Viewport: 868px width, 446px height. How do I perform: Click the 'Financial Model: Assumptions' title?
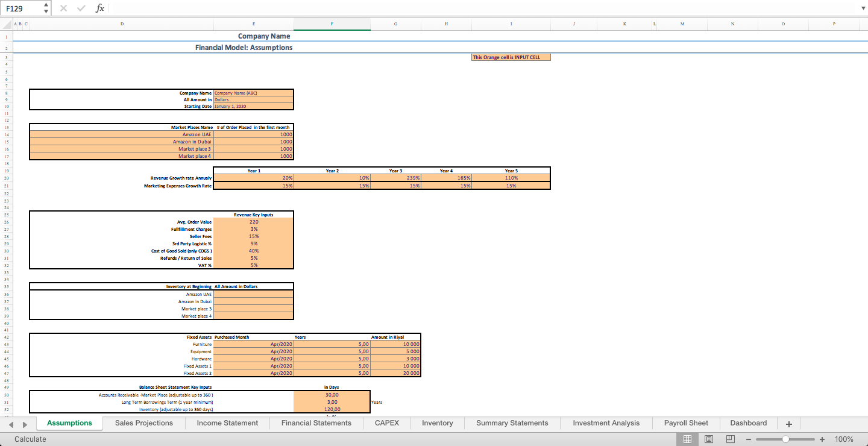244,48
